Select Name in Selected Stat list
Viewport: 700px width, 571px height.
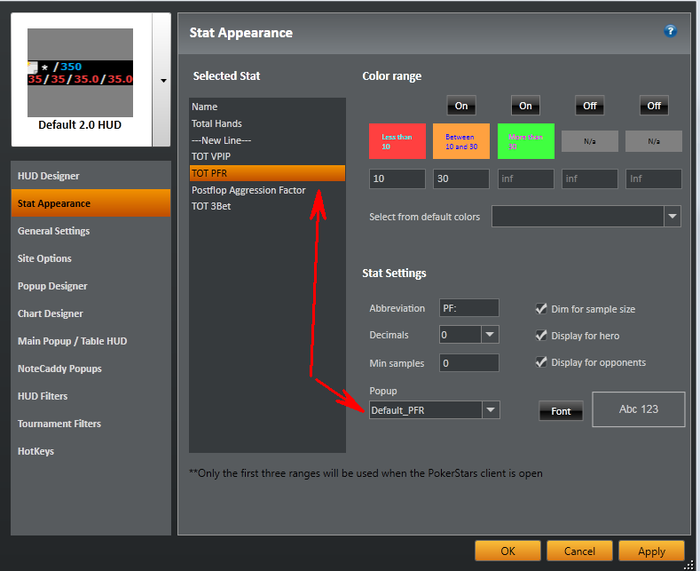267,107
